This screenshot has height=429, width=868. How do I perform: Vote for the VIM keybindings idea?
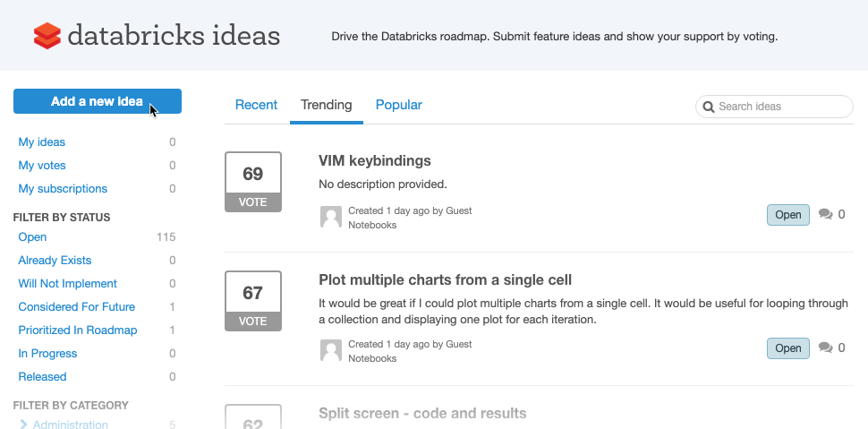[x=253, y=202]
